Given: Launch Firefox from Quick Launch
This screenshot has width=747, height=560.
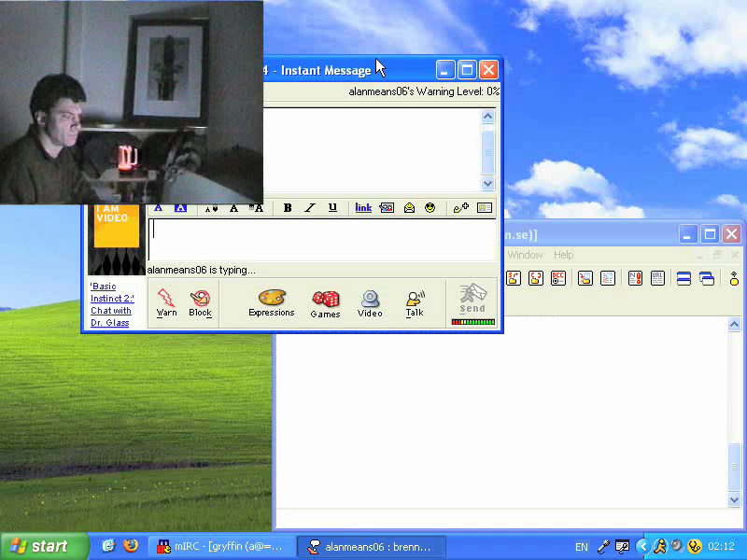Looking at the screenshot, I should 131,546.
